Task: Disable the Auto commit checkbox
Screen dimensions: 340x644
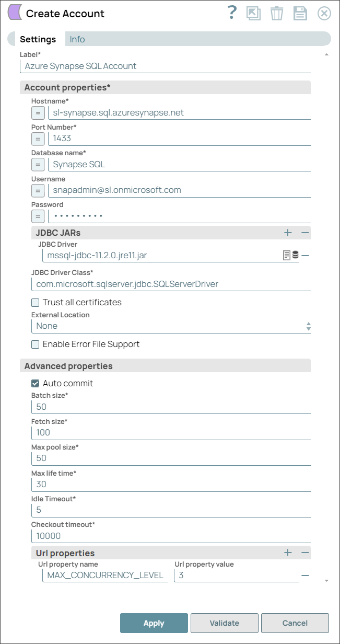Action: click(x=35, y=383)
